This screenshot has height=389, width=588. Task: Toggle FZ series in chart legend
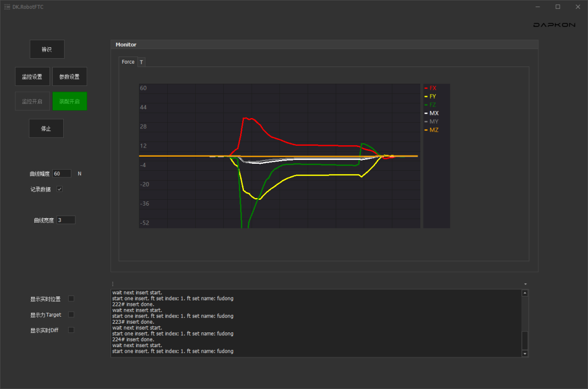click(x=431, y=105)
